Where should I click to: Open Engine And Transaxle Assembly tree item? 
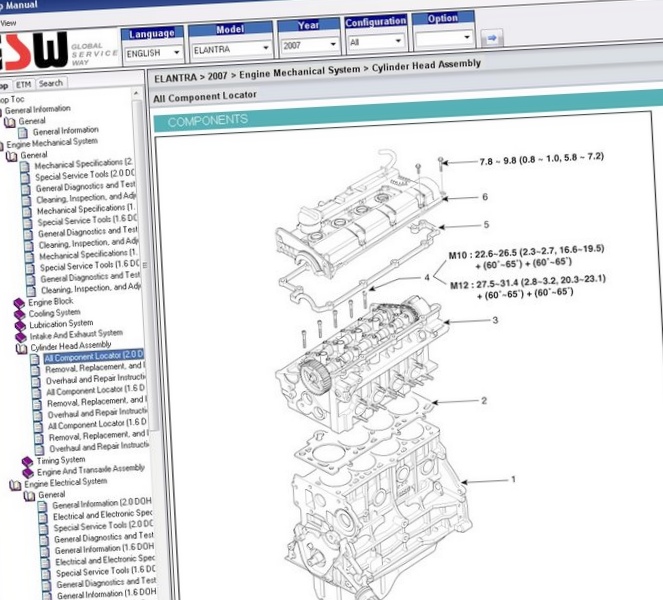(x=91, y=470)
